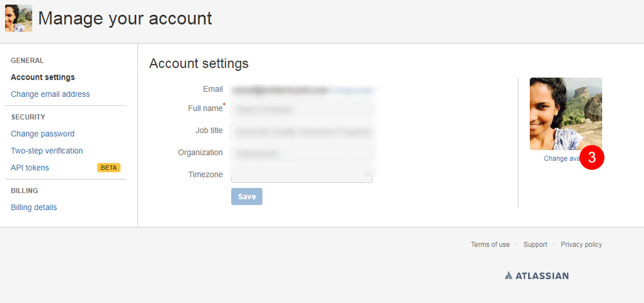This screenshot has width=644, height=303.
Task: Go to Change password page
Action: 43,134
